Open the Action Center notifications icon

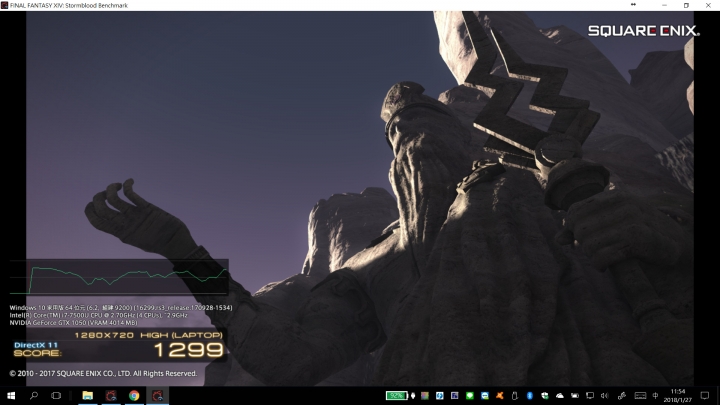click(x=705, y=395)
